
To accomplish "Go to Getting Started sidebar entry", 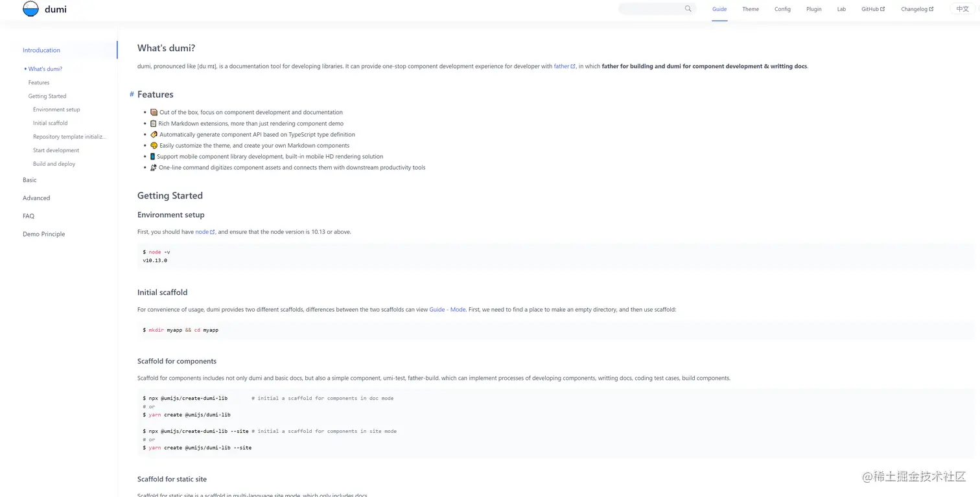I will 47,97.
